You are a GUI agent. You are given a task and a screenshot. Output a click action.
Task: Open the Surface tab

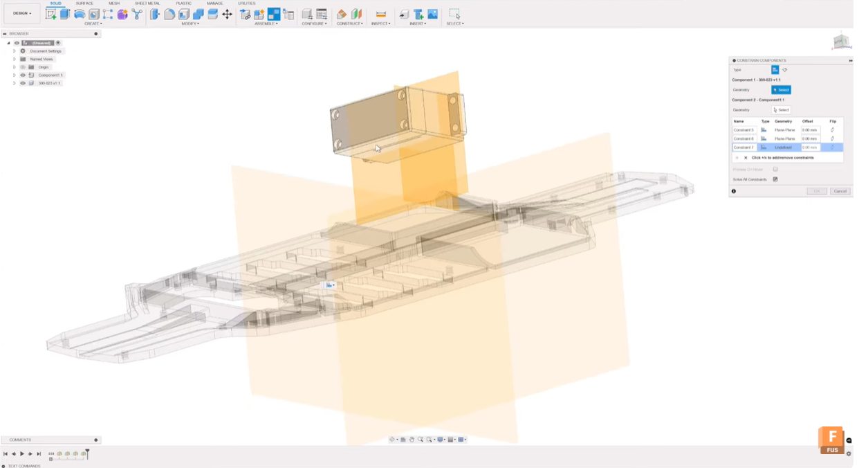pyautogui.click(x=84, y=3)
